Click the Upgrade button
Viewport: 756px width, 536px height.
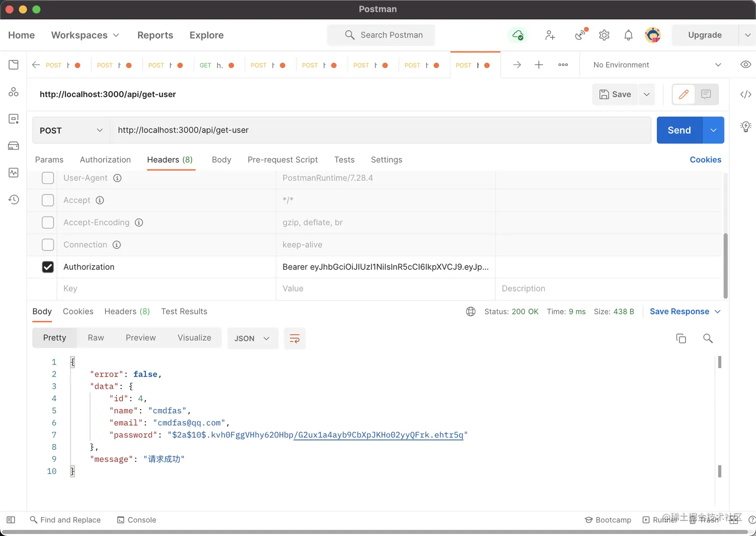pyautogui.click(x=704, y=35)
